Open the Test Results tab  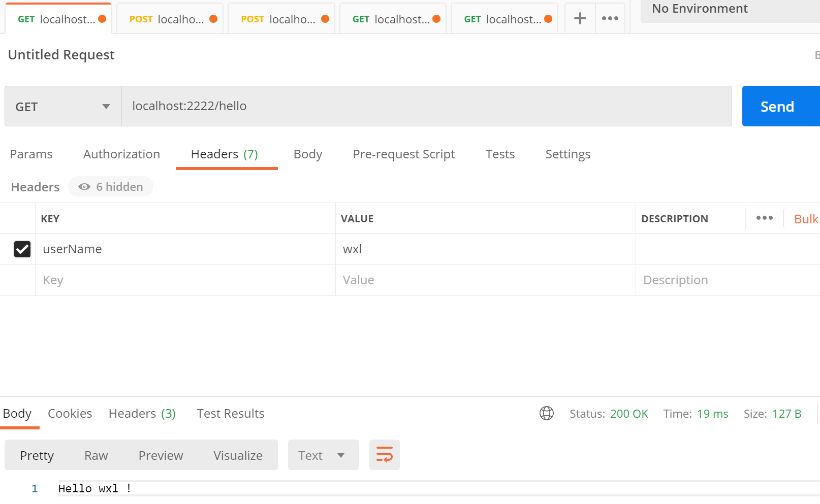[x=231, y=413]
